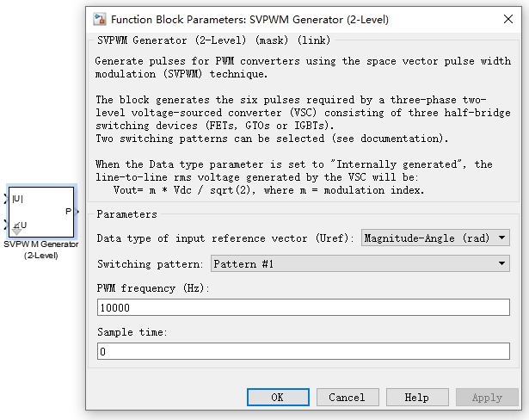The image size is (529, 420).
Task: Click the Pattern #1 dropdown arrow
Action: [x=502, y=263]
